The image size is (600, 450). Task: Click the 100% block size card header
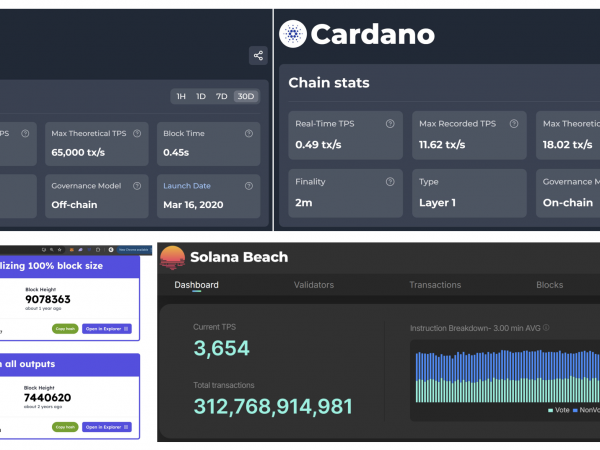pyautogui.click(x=70, y=266)
